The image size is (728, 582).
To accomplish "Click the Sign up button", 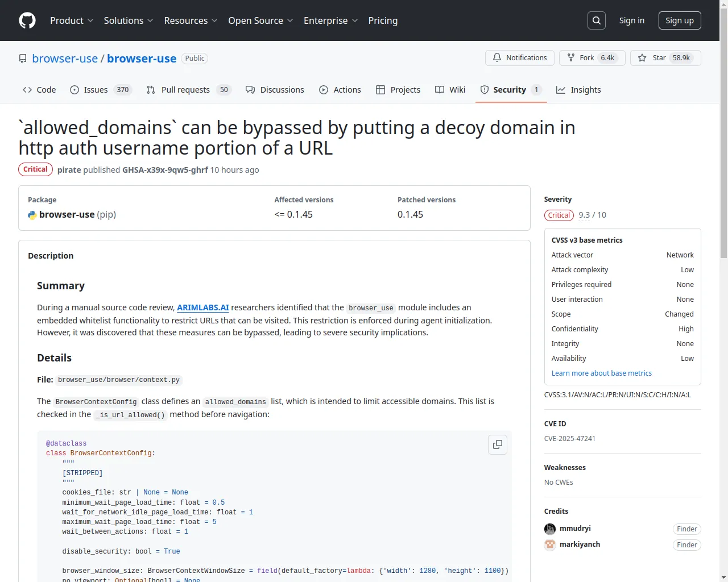I will [680, 20].
